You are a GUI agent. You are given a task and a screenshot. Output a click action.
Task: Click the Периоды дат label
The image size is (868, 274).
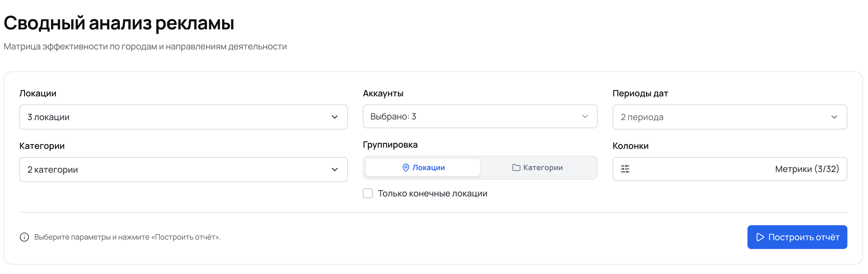(640, 94)
